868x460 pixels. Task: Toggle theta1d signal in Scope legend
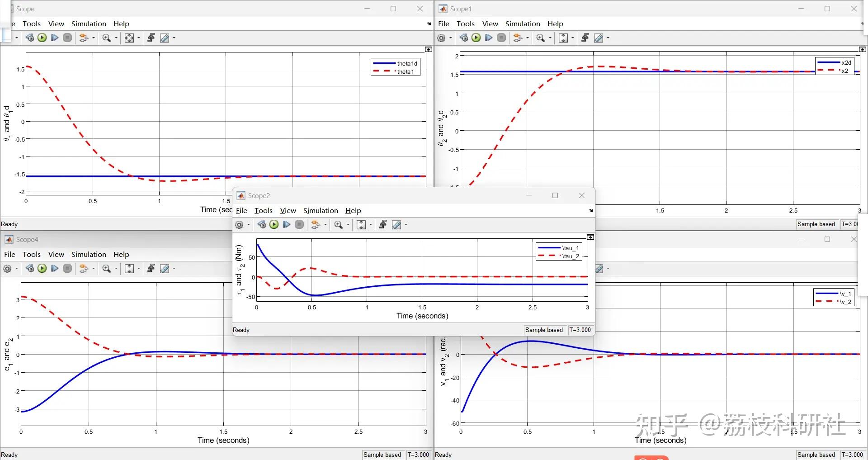pyautogui.click(x=396, y=64)
